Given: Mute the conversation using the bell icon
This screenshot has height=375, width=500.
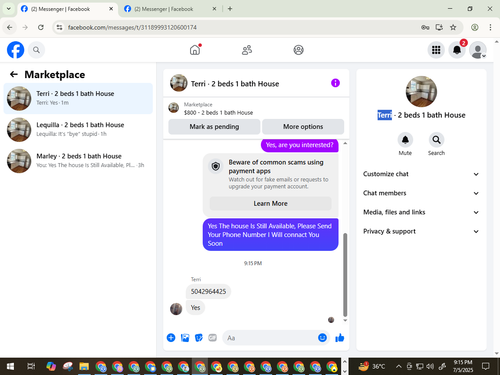Looking at the screenshot, I should click(x=405, y=140).
